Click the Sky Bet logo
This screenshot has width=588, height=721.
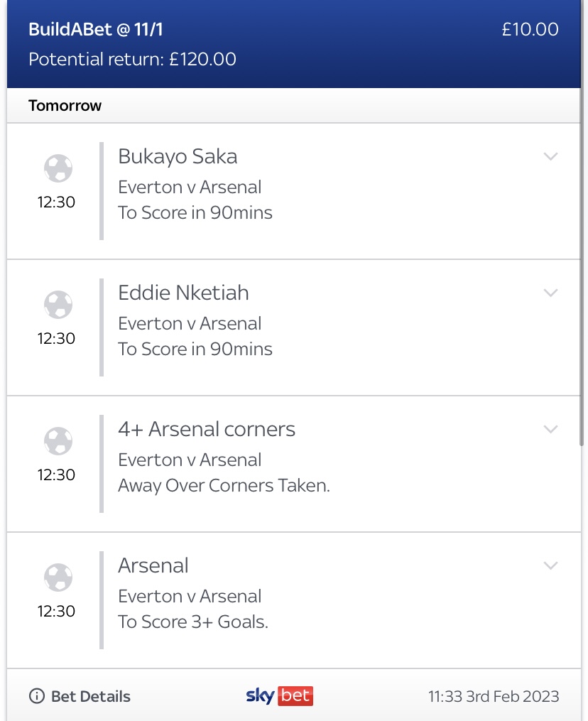(280, 695)
